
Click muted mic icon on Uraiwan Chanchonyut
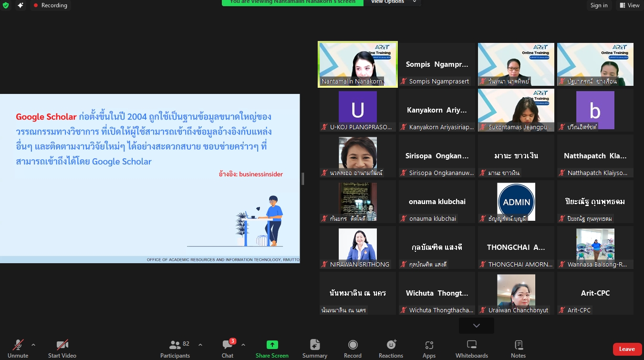483,310
